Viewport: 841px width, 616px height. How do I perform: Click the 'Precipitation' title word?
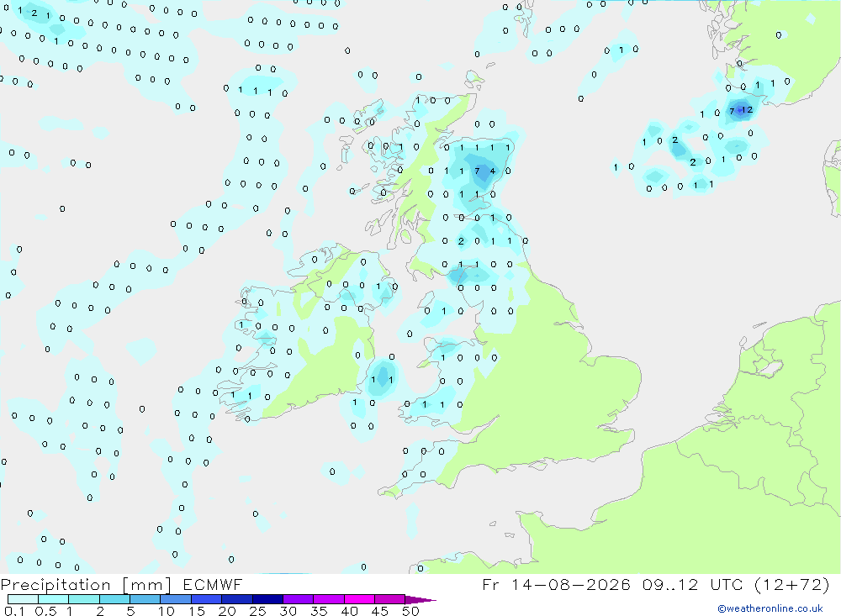(x=56, y=585)
